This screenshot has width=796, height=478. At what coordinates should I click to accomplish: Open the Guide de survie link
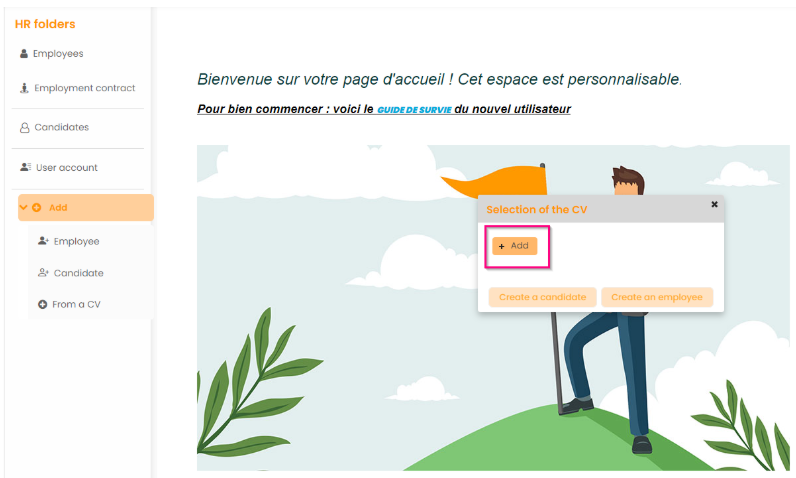(414, 110)
